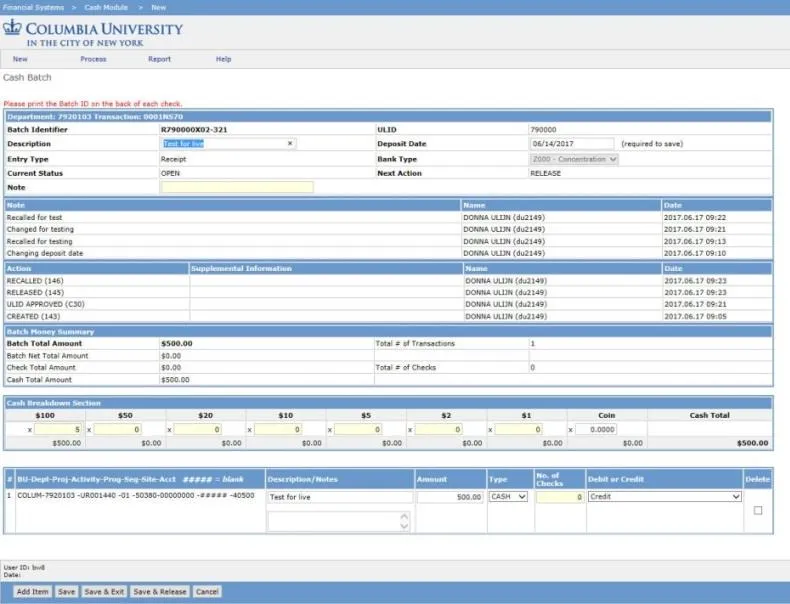Image resolution: width=790 pixels, height=604 pixels.
Task: Click the ULID value 790000
Action: (x=543, y=129)
